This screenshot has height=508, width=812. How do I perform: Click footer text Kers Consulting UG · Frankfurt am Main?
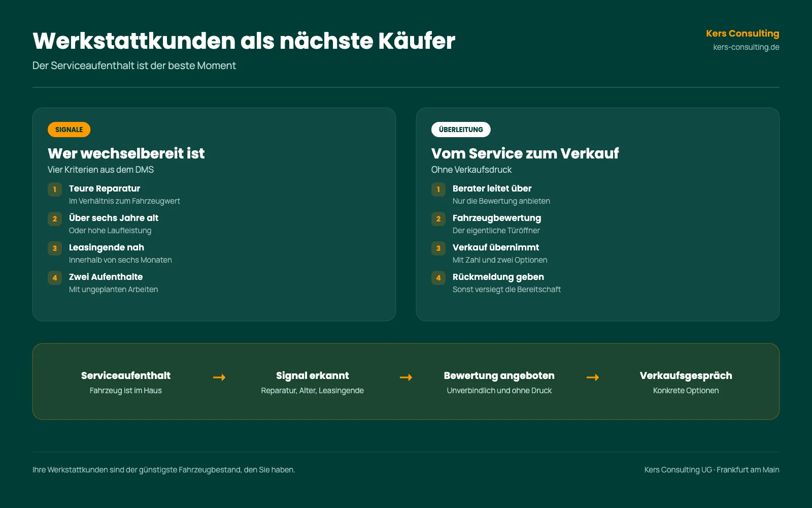pos(712,470)
